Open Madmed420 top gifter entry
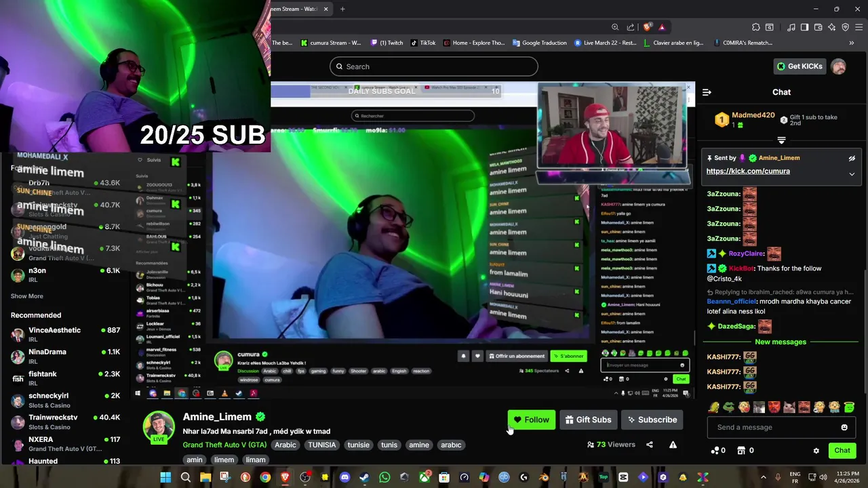 745,120
